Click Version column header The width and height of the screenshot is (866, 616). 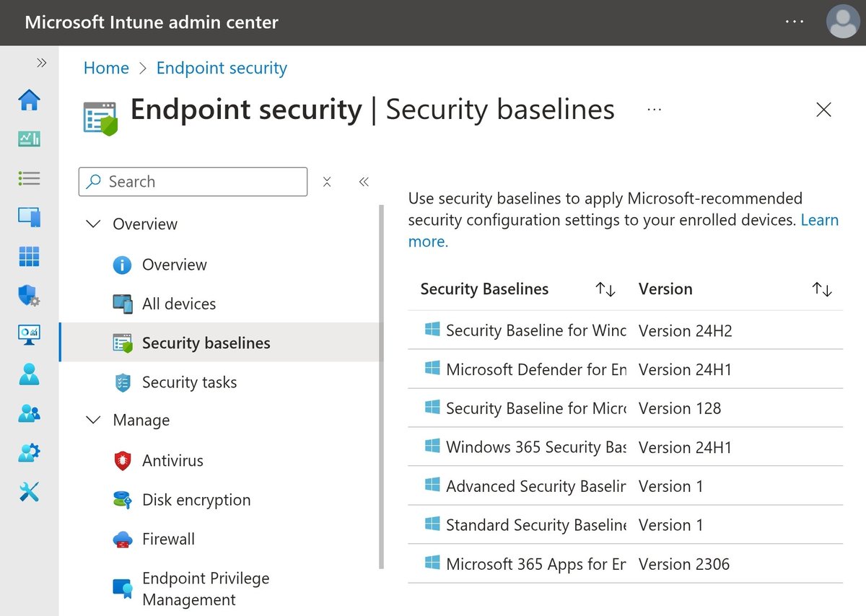[665, 289]
